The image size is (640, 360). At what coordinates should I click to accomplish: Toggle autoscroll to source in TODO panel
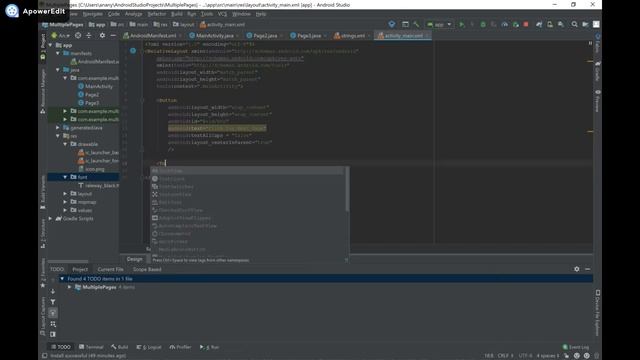(x=53, y=313)
